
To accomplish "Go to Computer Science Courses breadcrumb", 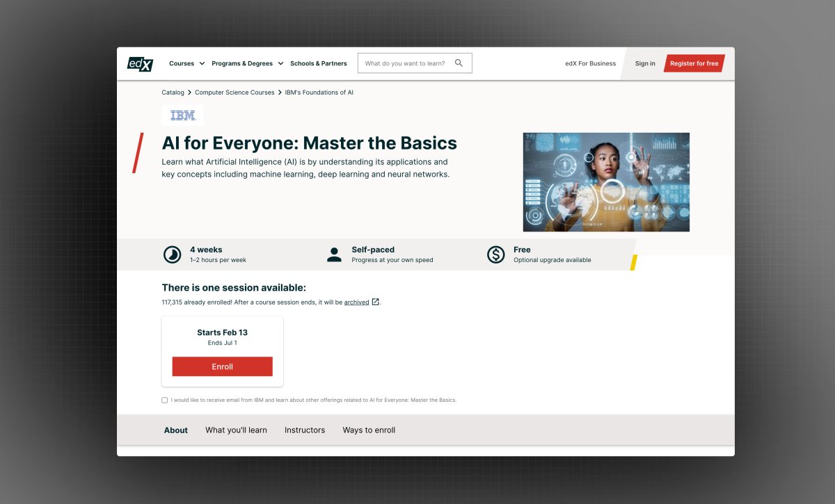I will [x=234, y=92].
